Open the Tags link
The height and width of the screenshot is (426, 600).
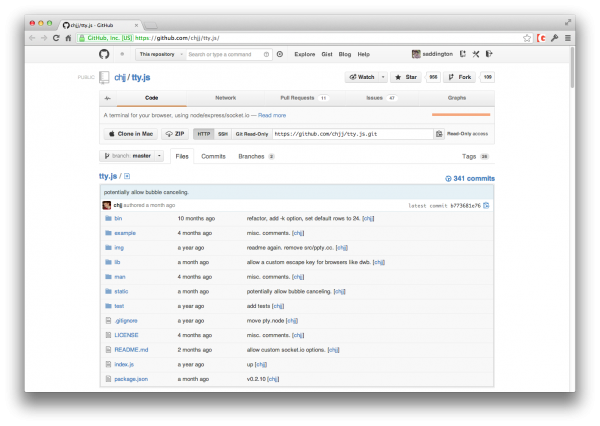(x=475, y=156)
